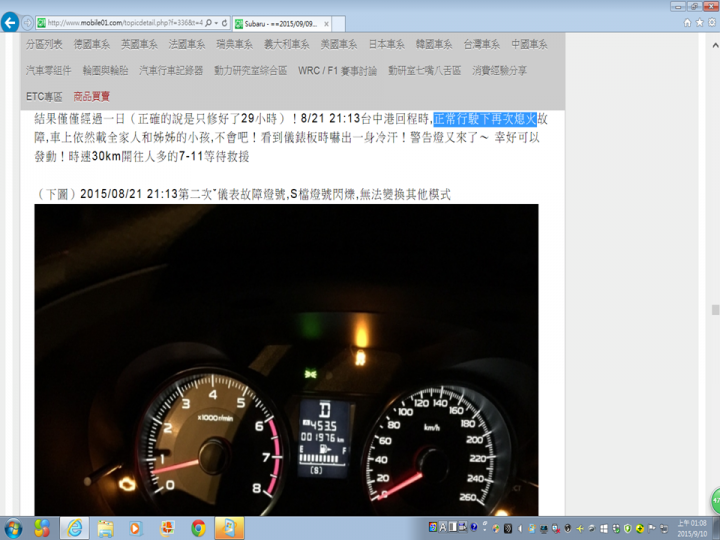720x540 pixels.
Task: Click the network tray icon with red X
Action: pos(556,529)
